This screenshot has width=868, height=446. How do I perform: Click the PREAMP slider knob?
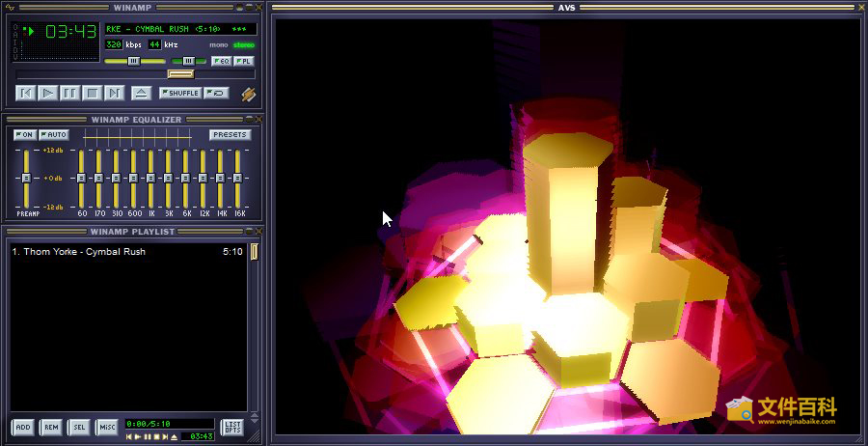[25, 178]
